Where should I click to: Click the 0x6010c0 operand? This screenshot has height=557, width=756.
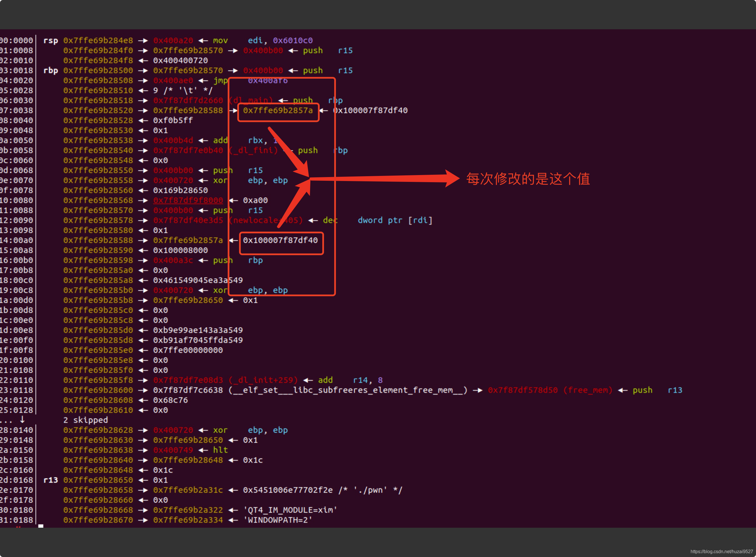click(293, 40)
